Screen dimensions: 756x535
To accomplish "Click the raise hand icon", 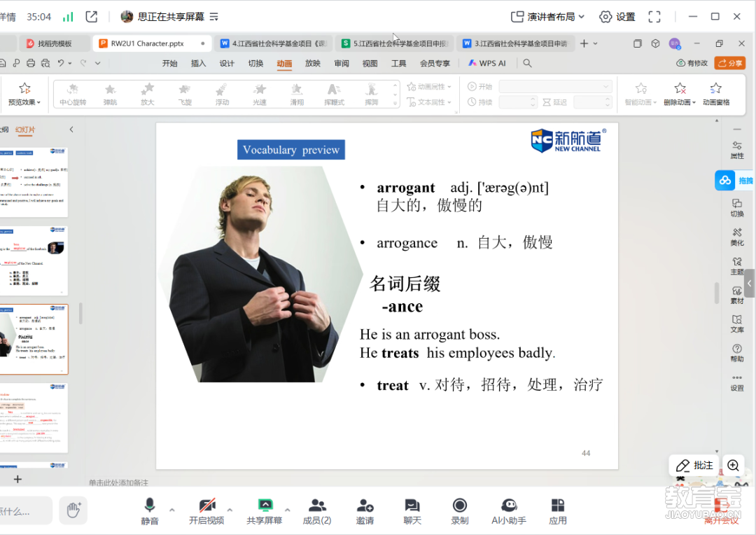I will 73,510.
